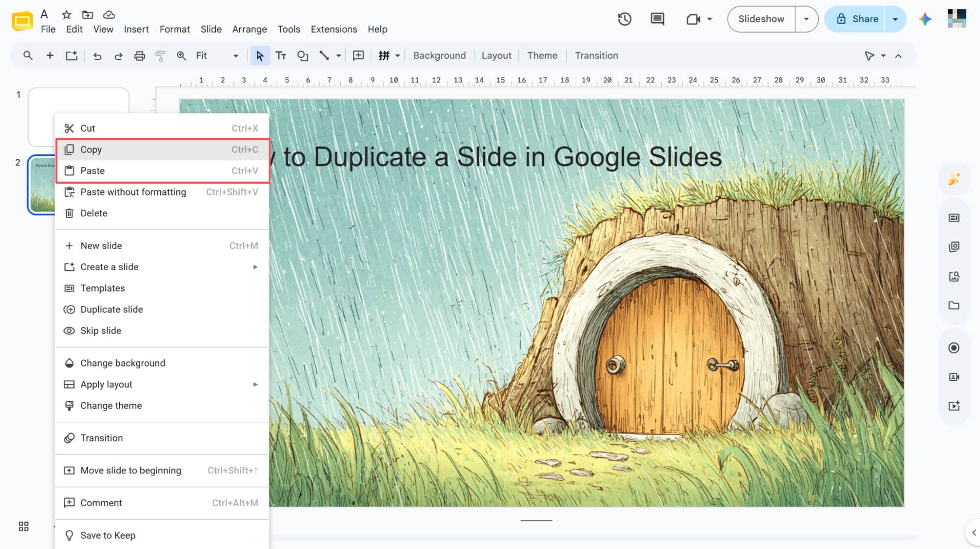This screenshot has width=980, height=549.
Task: Open the side panel folder icon
Action: (954, 306)
